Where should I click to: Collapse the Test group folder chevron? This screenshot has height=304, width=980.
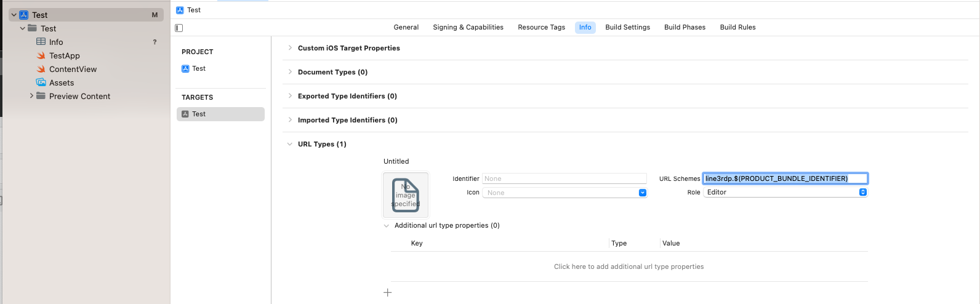click(23, 28)
